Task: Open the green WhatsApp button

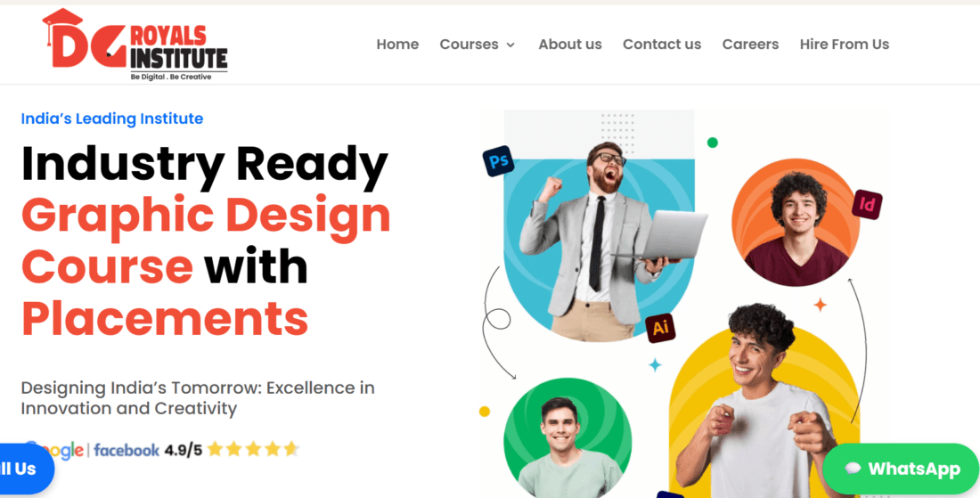Action: tap(901, 469)
